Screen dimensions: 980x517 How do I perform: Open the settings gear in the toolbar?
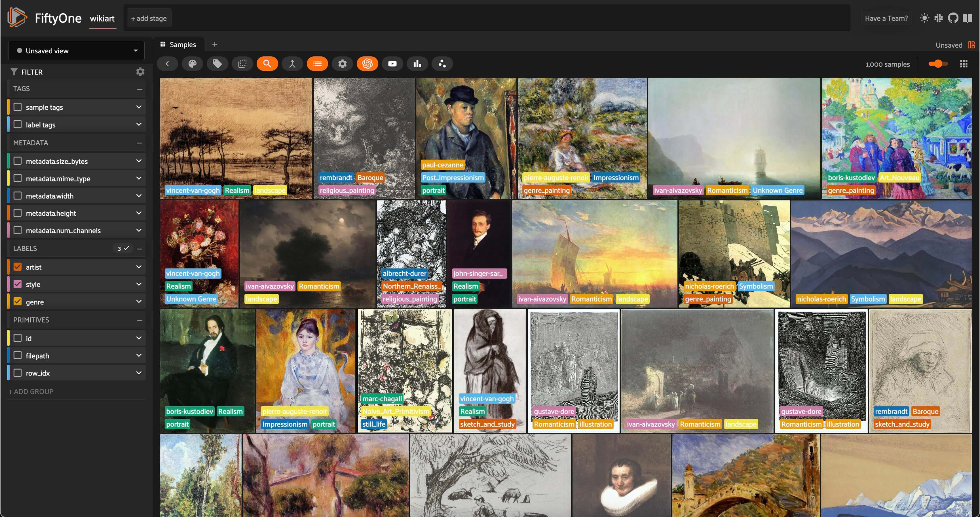click(342, 63)
